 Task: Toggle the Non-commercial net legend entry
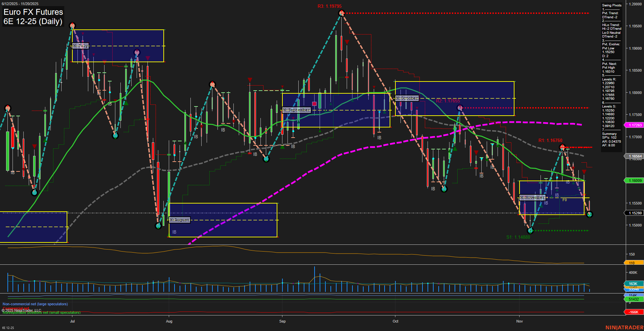[35, 304]
